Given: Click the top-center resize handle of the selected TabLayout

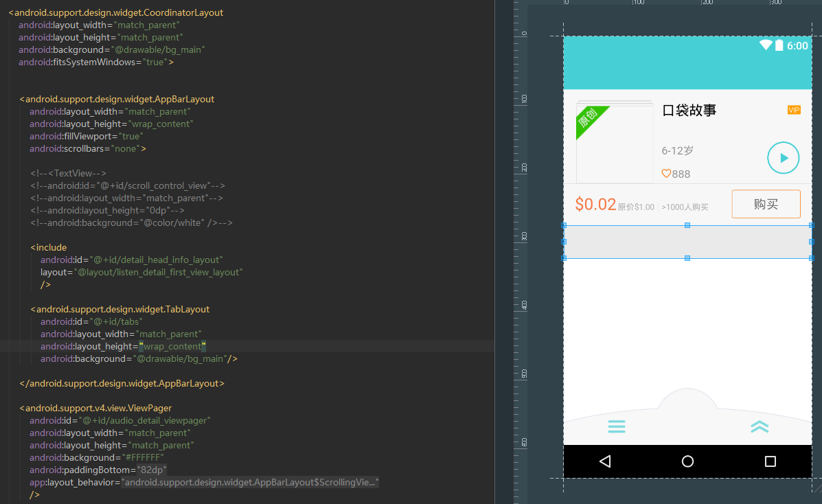Looking at the screenshot, I should tap(687, 225).
